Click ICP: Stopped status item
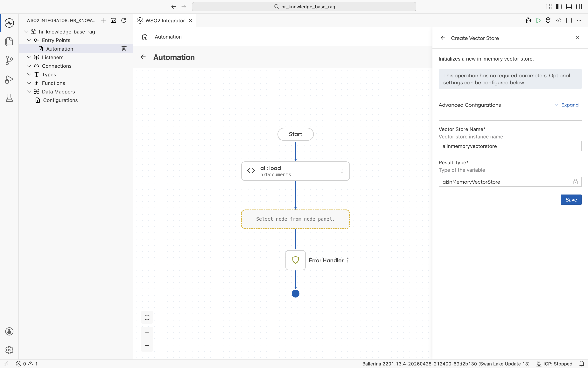Image resolution: width=588 pixels, height=368 pixels. (554, 364)
